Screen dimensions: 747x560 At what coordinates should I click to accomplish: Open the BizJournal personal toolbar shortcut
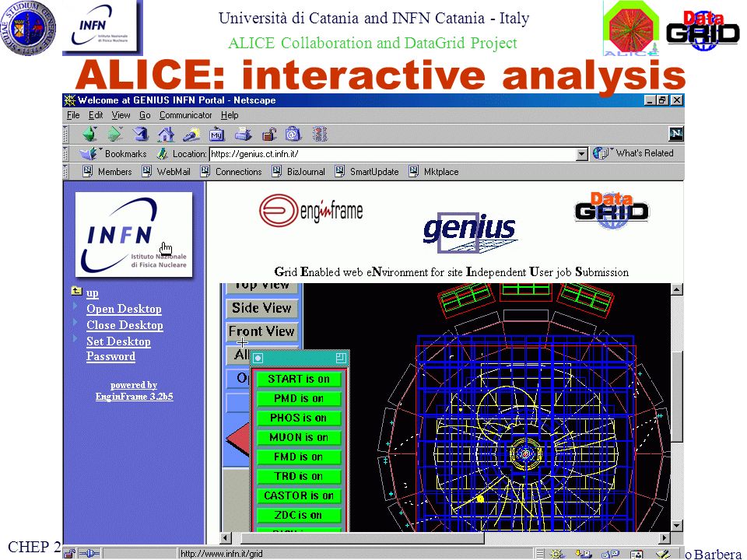pyautogui.click(x=277, y=171)
